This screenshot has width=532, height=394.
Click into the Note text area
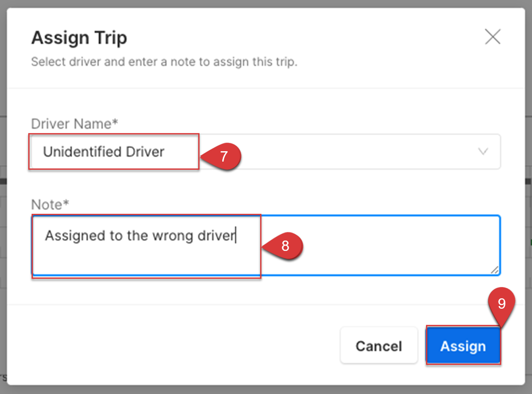tap(266, 245)
